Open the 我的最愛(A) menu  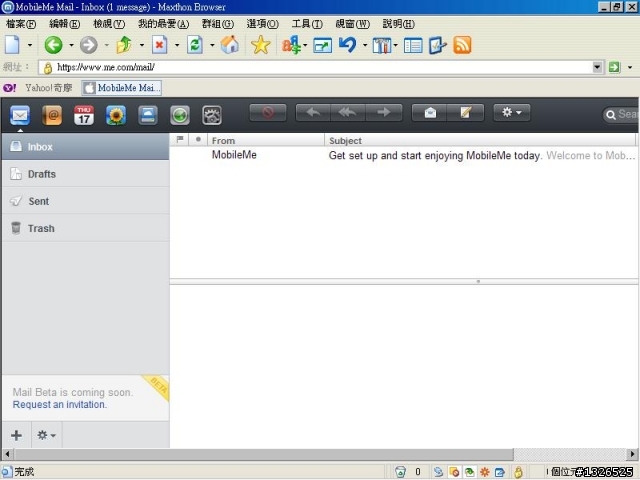[x=163, y=24]
